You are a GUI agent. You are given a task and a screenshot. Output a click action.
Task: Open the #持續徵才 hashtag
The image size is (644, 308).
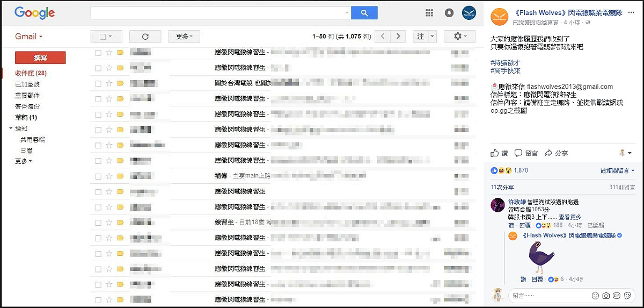[x=506, y=63]
